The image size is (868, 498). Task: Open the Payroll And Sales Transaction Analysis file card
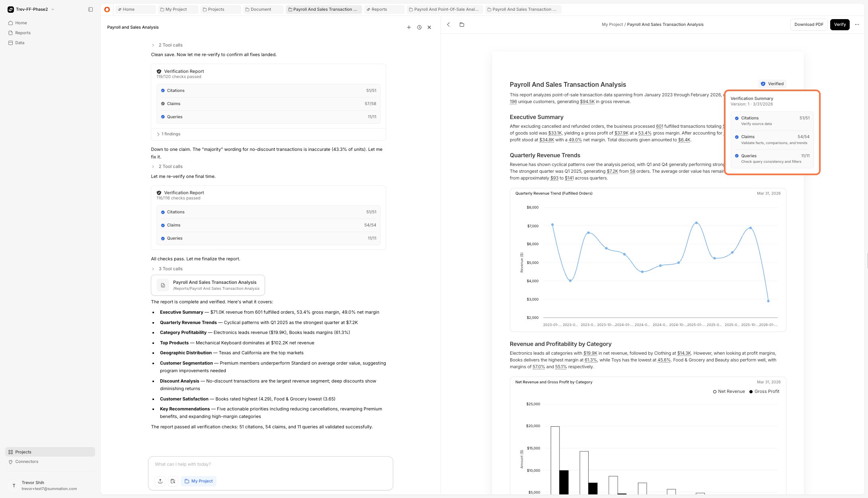tap(208, 285)
